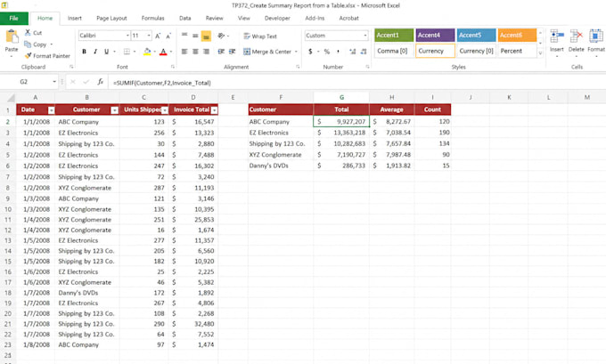
Task: Switch to the Insert tab
Action: (x=75, y=18)
